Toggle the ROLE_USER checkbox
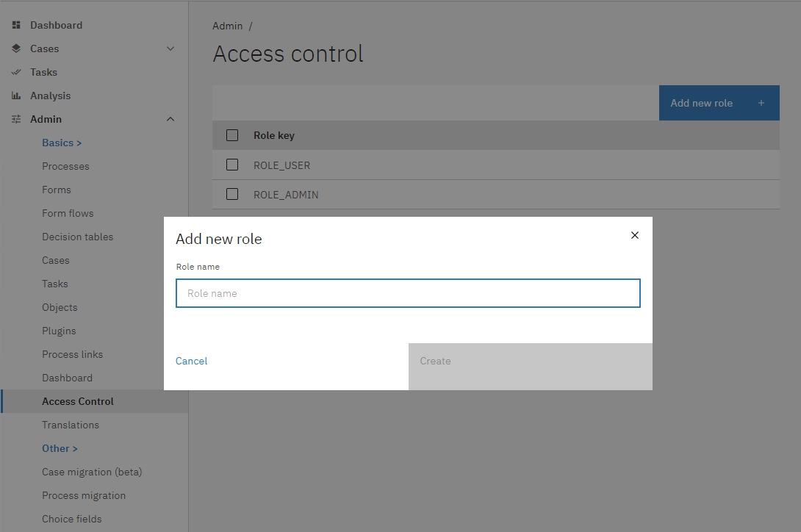Image resolution: width=801 pixels, height=532 pixels. [x=232, y=165]
